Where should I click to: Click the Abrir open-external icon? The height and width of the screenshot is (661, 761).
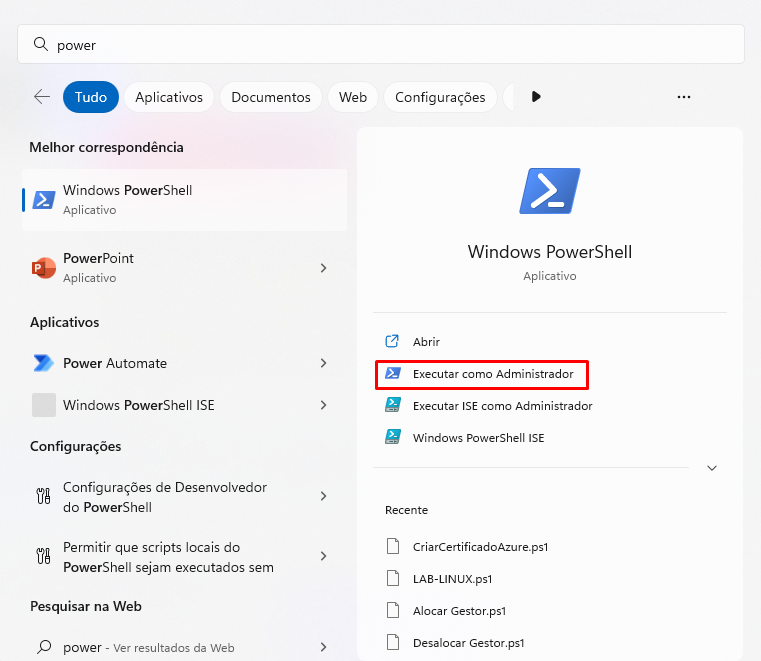click(393, 342)
